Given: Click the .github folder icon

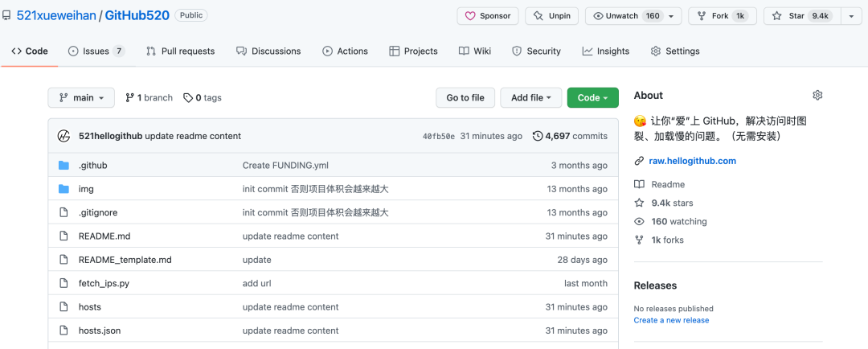Looking at the screenshot, I should coord(64,166).
